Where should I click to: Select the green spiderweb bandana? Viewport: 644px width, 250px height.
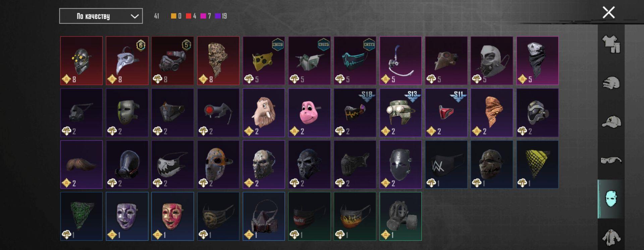(82, 216)
